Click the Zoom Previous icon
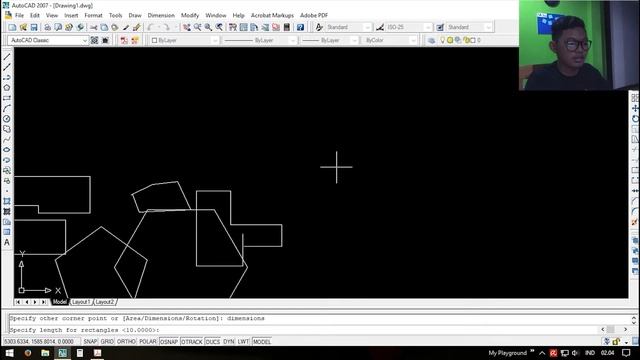The width and height of the screenshot is (640, 360). 219,27
